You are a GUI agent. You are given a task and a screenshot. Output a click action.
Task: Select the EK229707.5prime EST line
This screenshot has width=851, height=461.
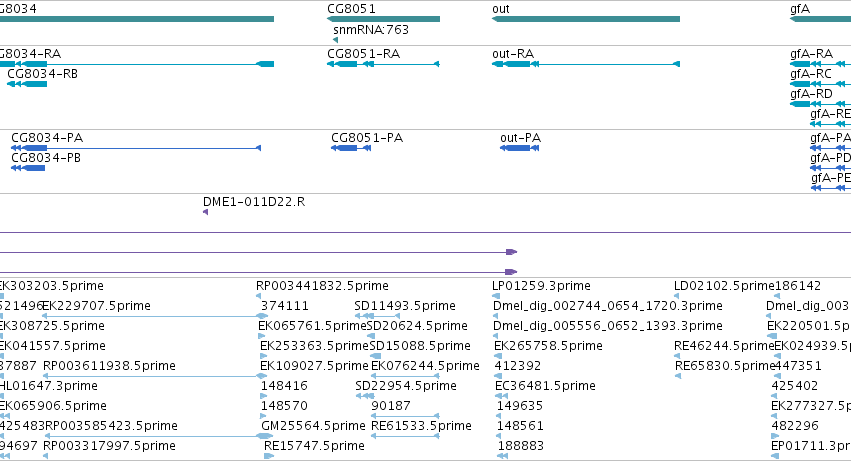pos(155,316)
